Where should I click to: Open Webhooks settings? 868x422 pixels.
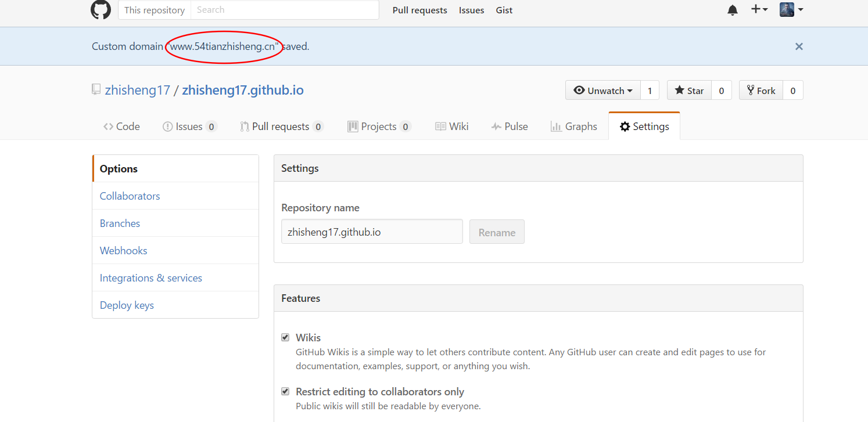[175, 250]
